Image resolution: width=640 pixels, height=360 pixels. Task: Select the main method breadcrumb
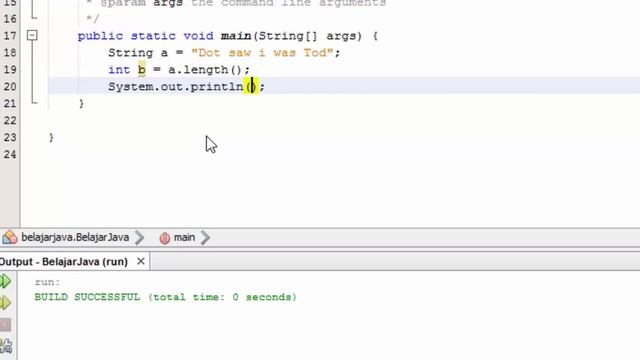coord(184,237)
